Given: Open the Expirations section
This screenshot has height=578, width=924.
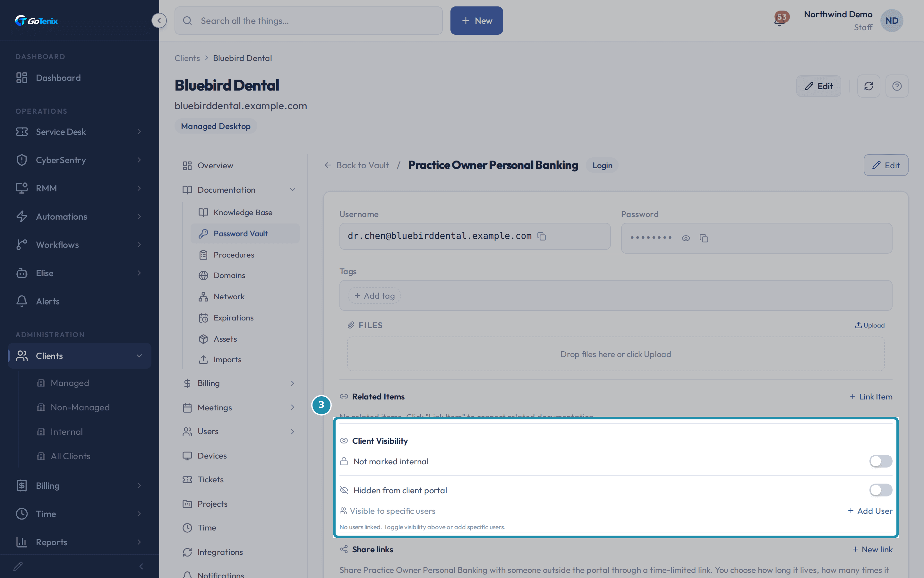Looking at the screenshot, I should coord(245,318).
